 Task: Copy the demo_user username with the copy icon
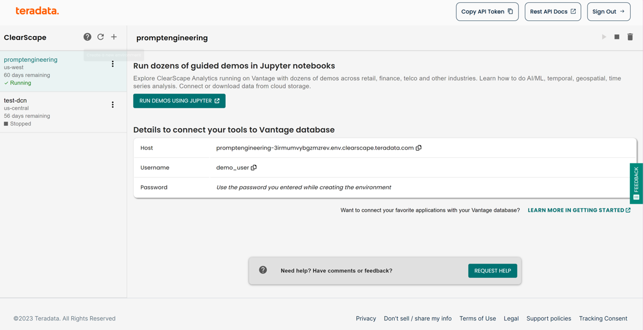[x=254, y=167]
